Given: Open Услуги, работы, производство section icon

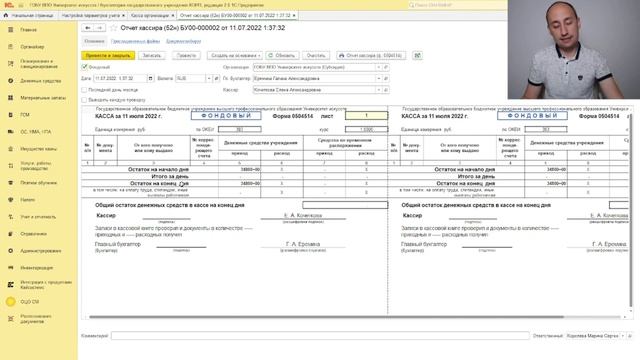Looking at the screenshot, I should pyautogui.click(x=11, y=166).
